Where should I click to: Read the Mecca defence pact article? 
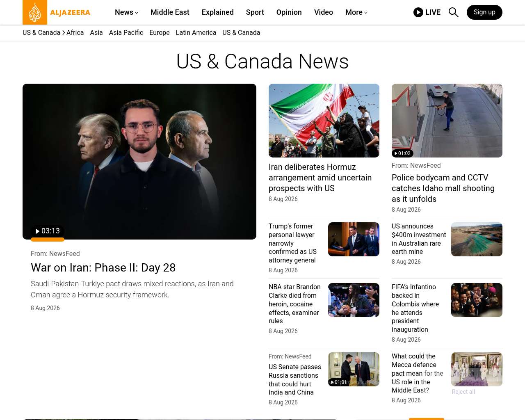pyautogui.click(x=418, y=373)
